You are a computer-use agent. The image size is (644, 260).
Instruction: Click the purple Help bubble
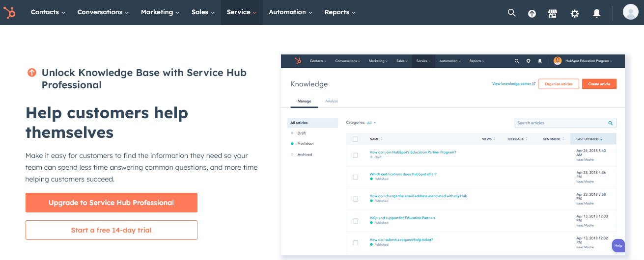(618, 246)
